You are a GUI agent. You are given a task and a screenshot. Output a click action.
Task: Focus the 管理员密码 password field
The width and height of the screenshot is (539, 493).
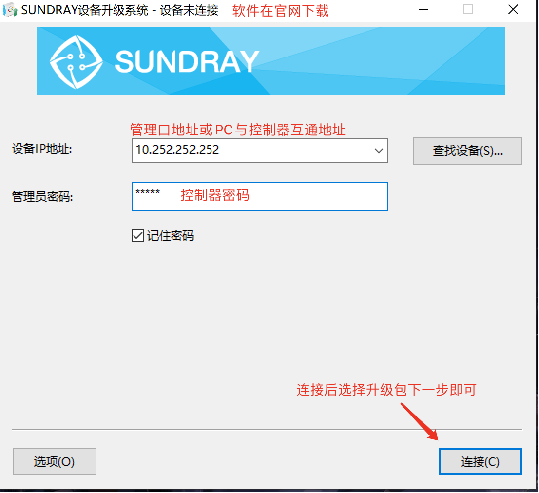click(260, 196)
